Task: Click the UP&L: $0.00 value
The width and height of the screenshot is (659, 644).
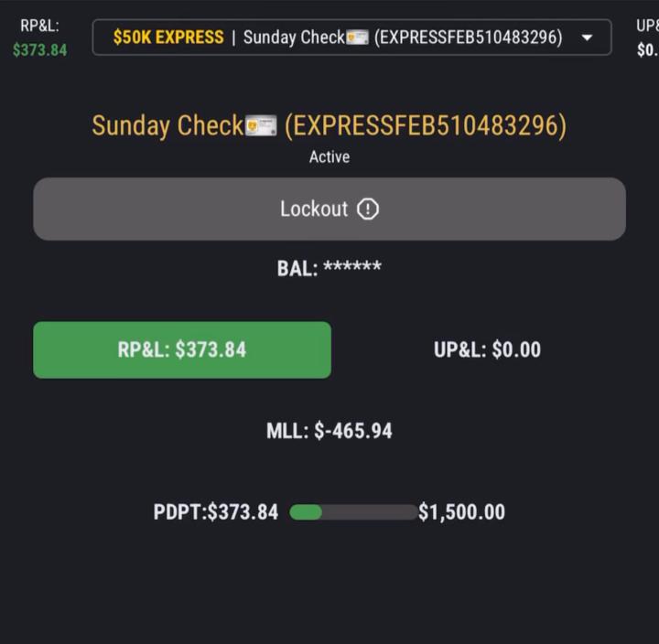Action: 487,349
